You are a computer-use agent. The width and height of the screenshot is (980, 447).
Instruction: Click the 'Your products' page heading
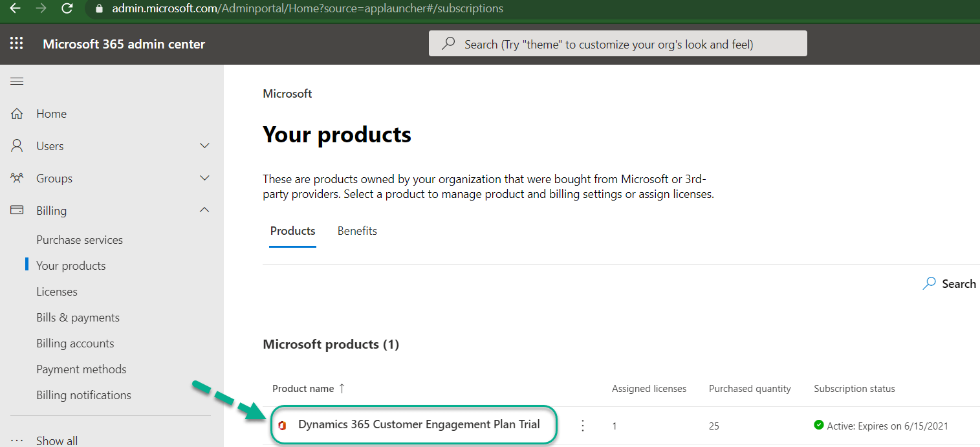pyautogui.click(x=337, y=135)
